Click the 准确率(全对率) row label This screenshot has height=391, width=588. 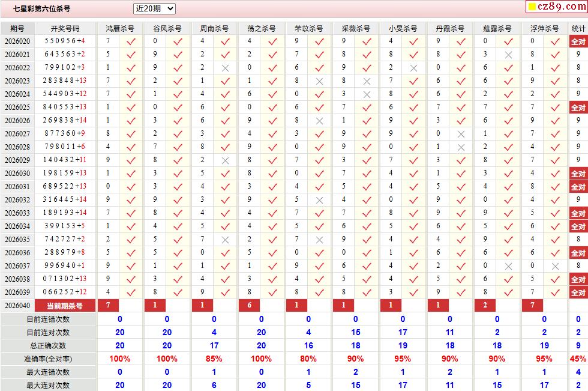(x=48, y=359)
